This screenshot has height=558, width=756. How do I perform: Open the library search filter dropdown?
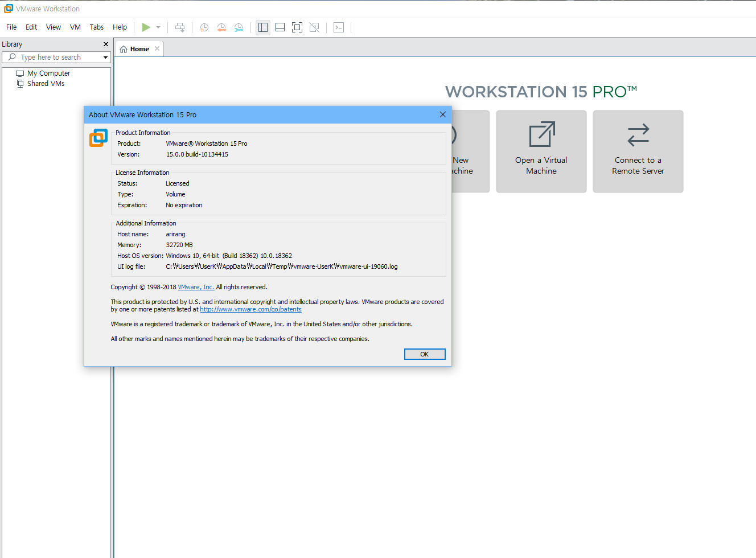105,58
